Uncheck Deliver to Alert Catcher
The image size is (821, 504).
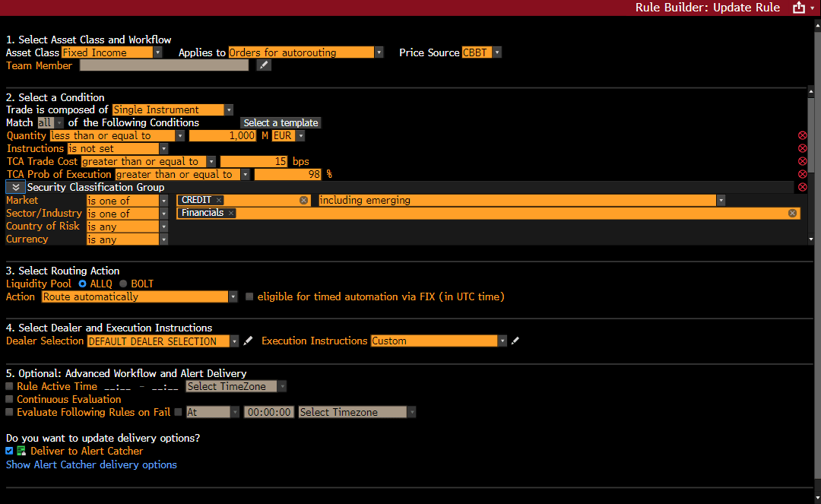pos(9,451)
